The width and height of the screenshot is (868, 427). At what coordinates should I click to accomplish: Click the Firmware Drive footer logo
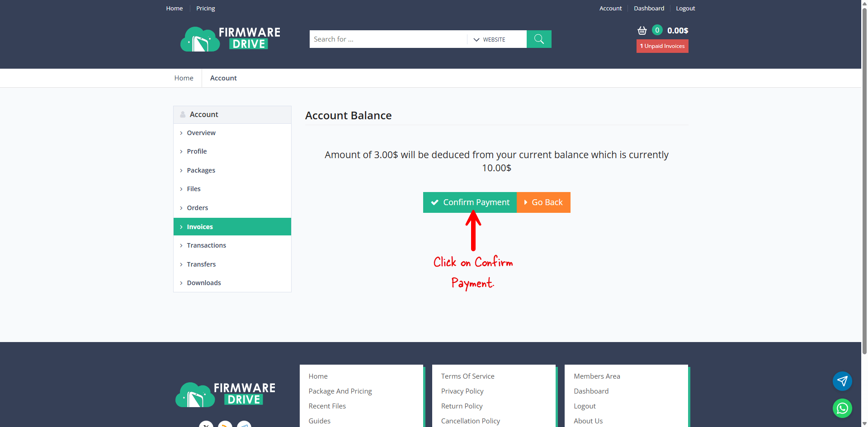225,394
